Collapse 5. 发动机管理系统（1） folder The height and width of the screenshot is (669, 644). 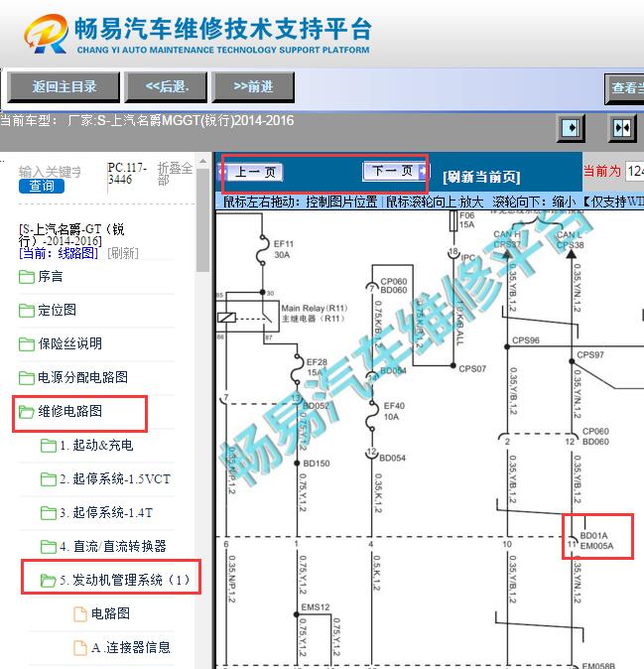pos(125,581)
